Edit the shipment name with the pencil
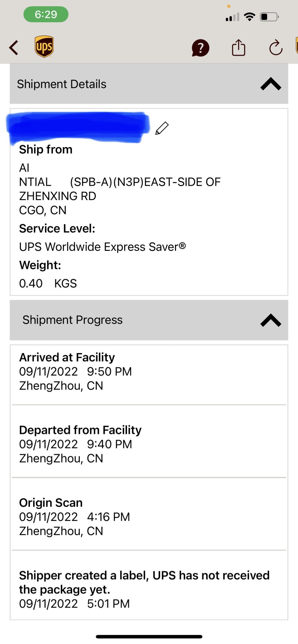Viewport: 298px width, 644px height. 162,128
